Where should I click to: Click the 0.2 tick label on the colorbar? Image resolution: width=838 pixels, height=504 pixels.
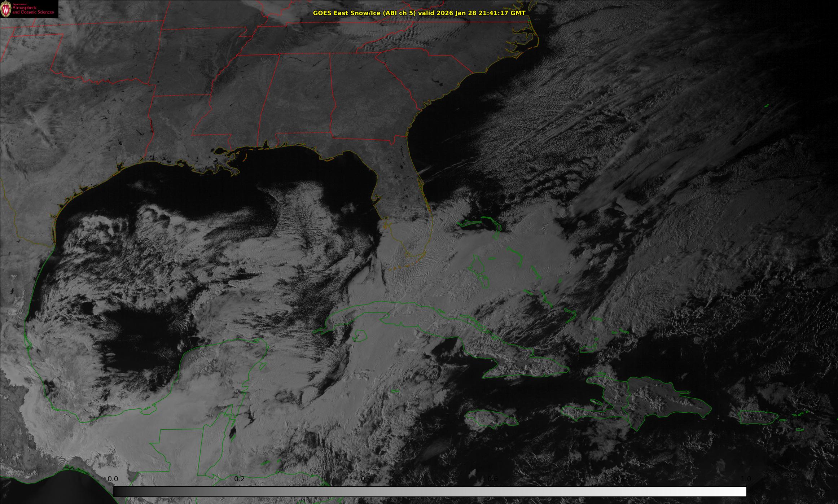(x=240, y=479)
